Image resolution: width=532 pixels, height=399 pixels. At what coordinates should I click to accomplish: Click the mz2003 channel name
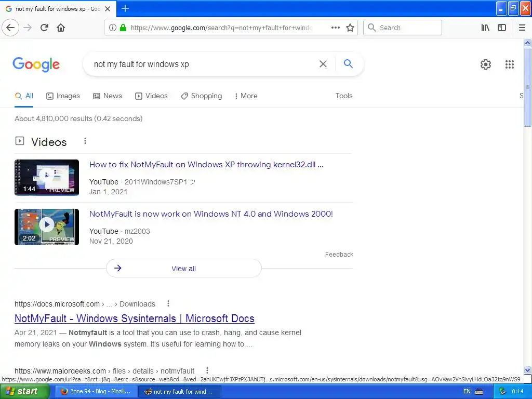coord(137,231)
